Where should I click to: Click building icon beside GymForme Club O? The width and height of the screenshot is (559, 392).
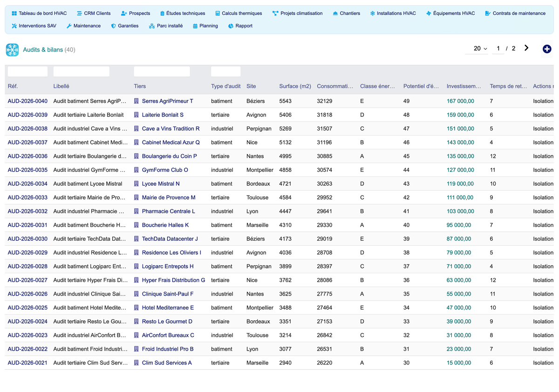[x=136, y=170]
